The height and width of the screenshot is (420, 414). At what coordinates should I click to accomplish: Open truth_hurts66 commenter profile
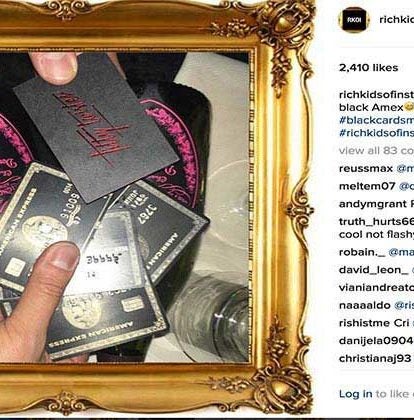point(376,221)
